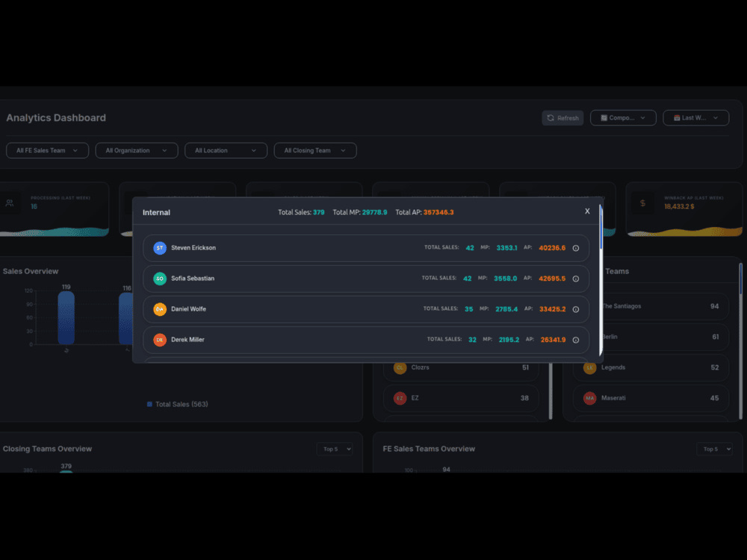Click the Refresh button
Image resolution: width=747 pixels, height=560 pixels.
click(x=562, y=118)
